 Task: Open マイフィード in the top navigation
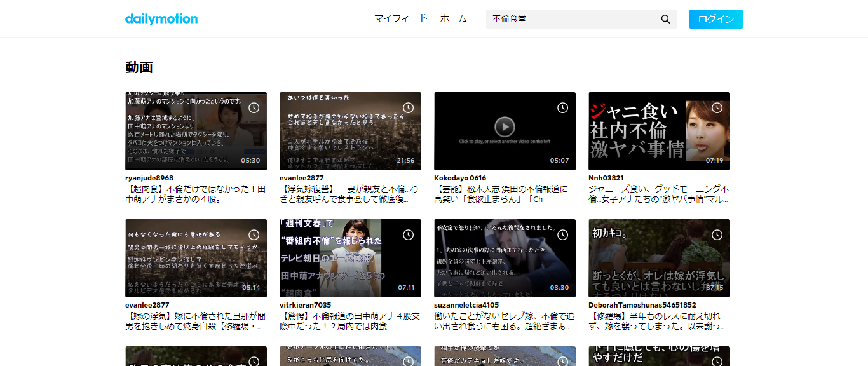coord(400,19)
